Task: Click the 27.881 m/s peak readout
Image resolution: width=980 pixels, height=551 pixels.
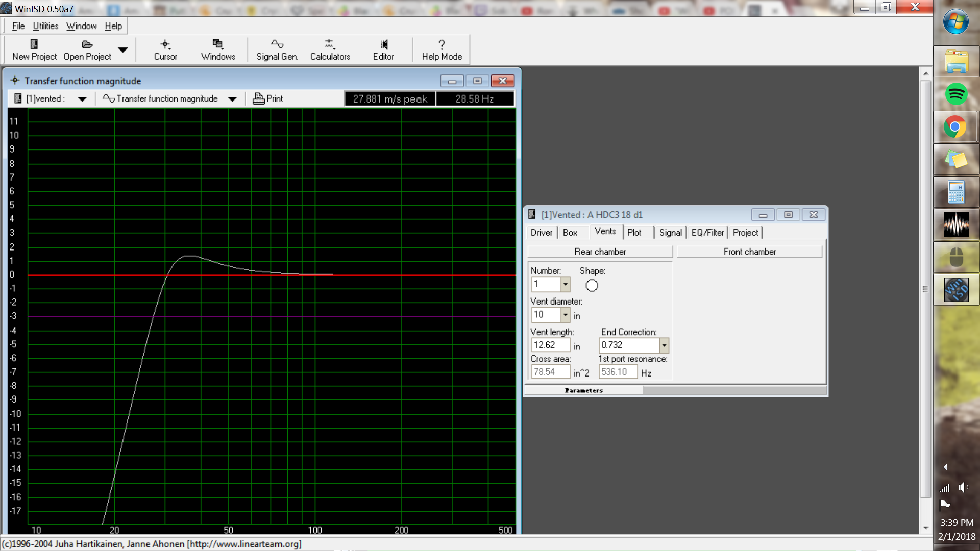Action: tap(390, 99)
